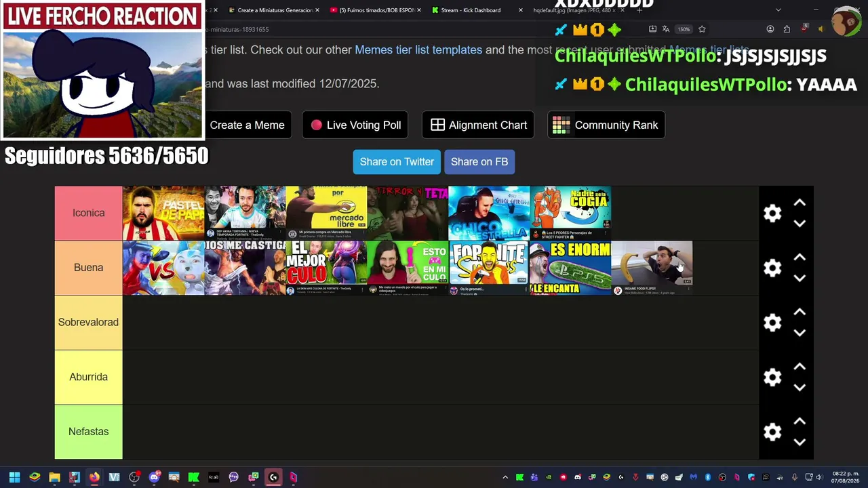Move the Iconica tier row down
Image resolution: width=868 pixels, height=488 pixels.
[x=800, y=224]
